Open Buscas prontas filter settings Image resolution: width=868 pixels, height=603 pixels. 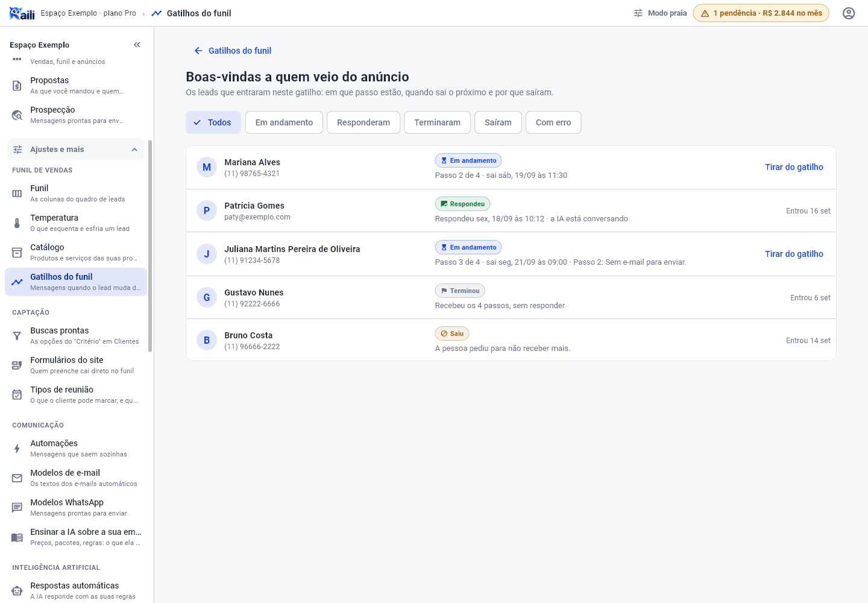click(x=76, y=335)
